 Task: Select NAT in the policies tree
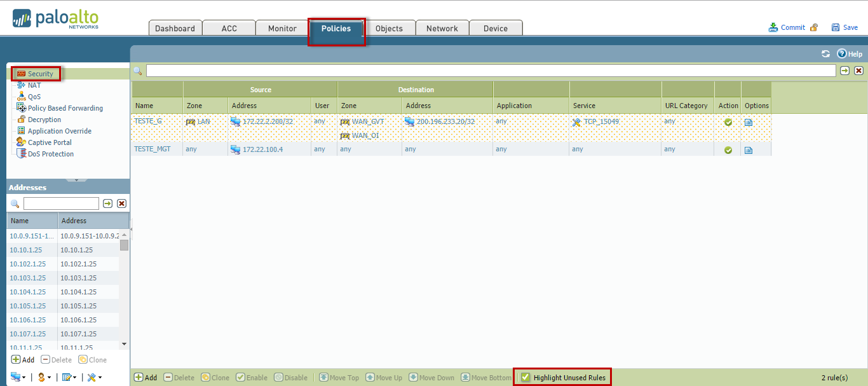(34, 85)
